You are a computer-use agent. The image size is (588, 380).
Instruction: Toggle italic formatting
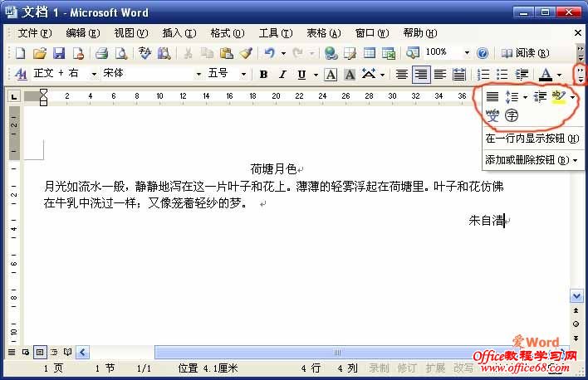(282, 75)
